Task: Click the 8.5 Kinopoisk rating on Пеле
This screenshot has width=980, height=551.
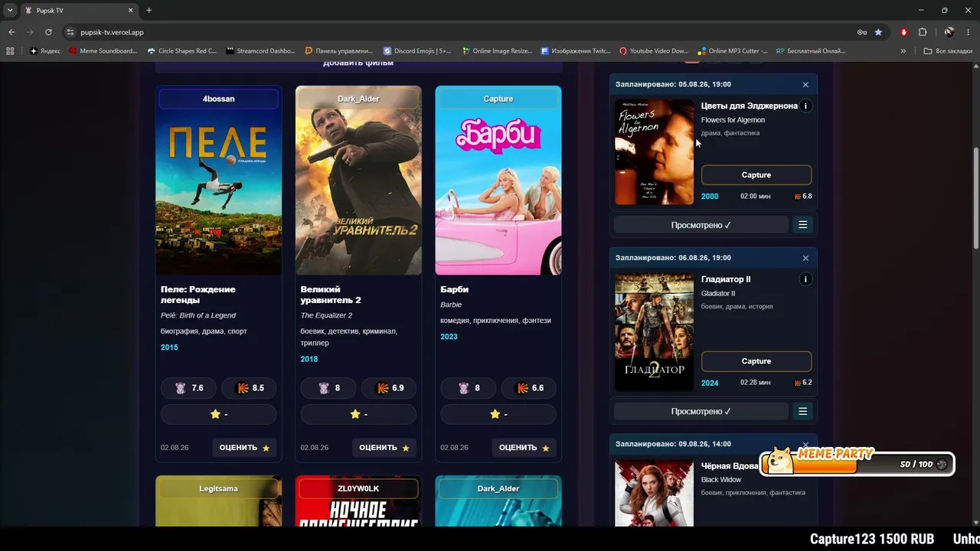Action: click(250, 388)
